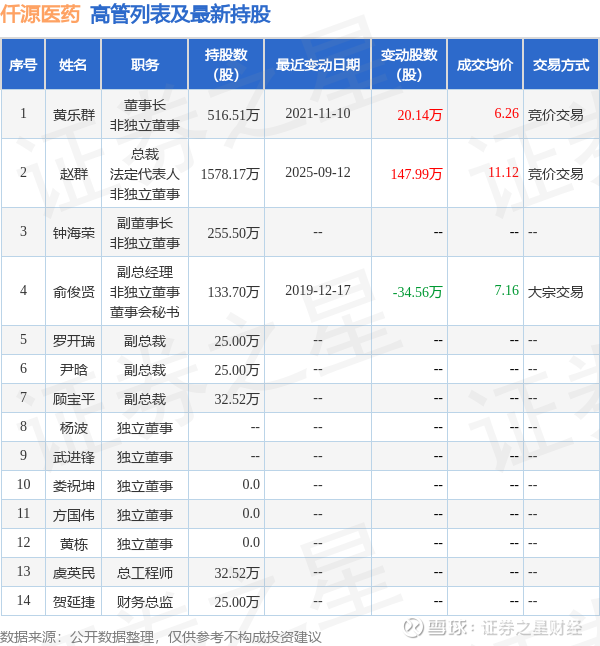Click the 最近变动日期 column header
The image size is (600, 646).
(x=318, y=65)
